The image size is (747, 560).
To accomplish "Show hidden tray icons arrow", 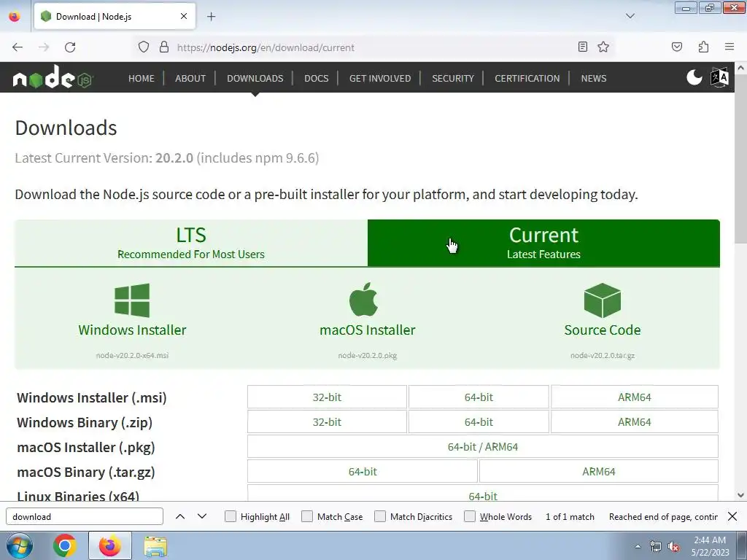I will (638, 547).
